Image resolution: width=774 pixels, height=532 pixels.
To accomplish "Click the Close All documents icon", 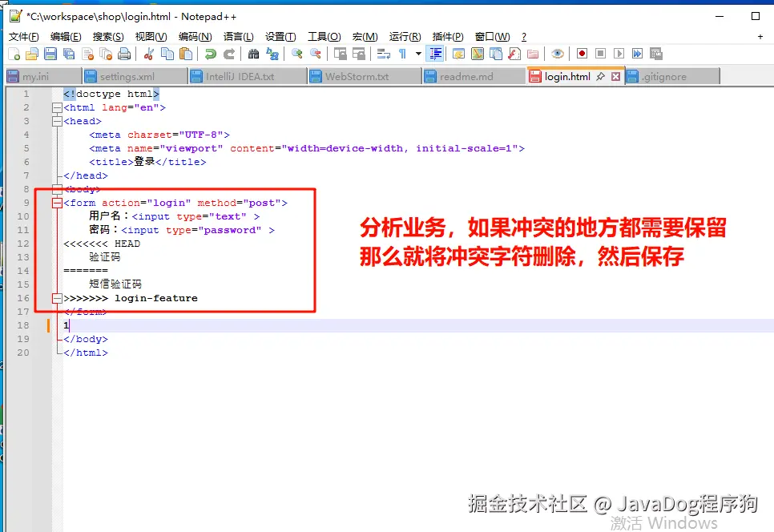I will pos(106,54).
